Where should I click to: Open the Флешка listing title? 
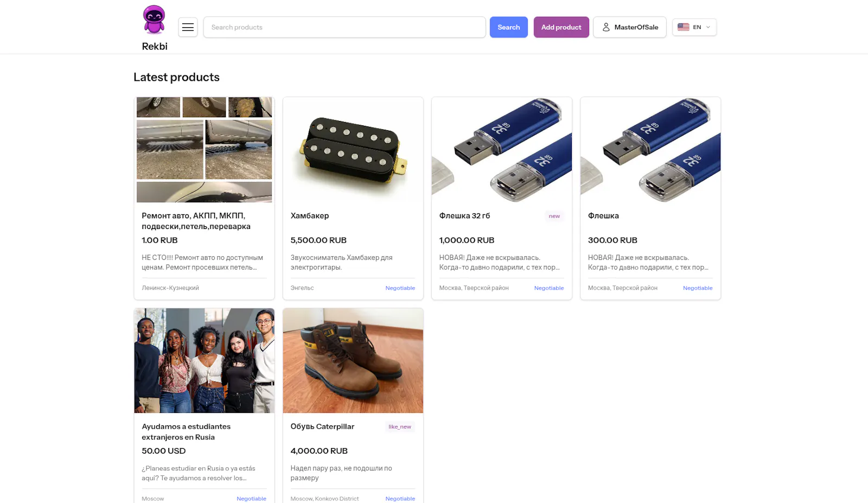pyautogui.click(x=603, y=216)
